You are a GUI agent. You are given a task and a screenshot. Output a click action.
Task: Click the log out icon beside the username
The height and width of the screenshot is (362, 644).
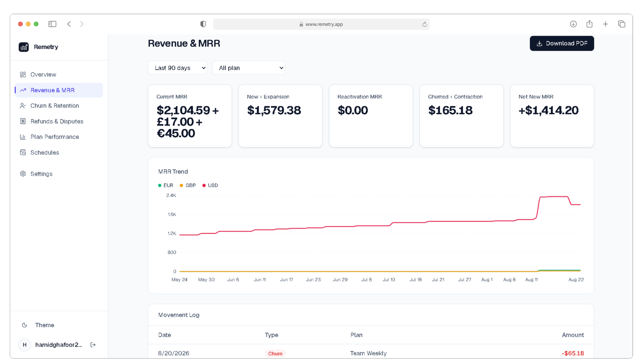[x=93, y=345]
